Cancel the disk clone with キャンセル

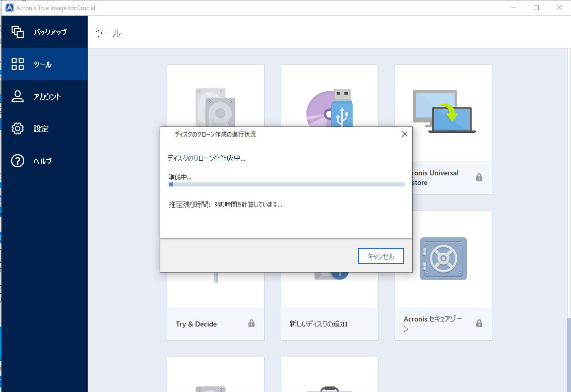pos(381,256)
